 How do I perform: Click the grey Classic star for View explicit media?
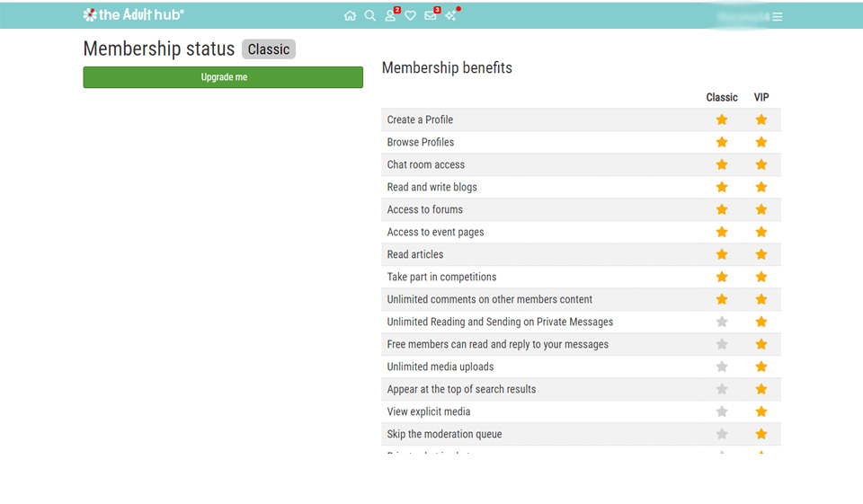(721, 411)
